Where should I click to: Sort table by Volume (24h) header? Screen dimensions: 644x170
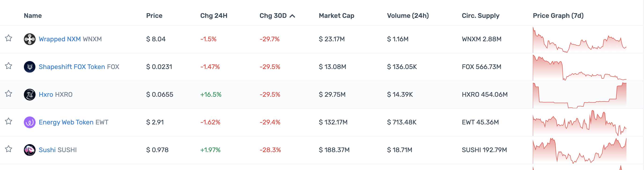pos(407,15)
